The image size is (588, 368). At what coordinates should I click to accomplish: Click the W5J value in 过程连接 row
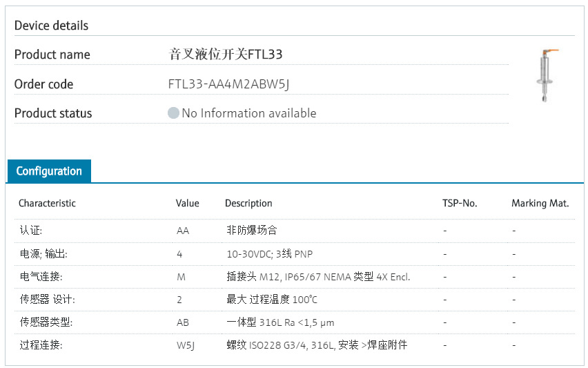click(186, 345)
